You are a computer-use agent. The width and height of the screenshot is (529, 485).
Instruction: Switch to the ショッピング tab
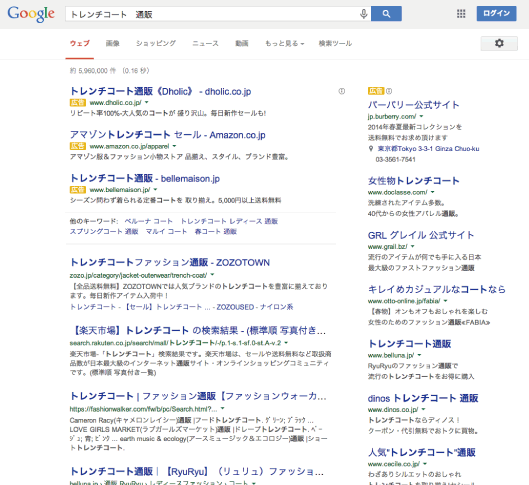tap(156, 43)
